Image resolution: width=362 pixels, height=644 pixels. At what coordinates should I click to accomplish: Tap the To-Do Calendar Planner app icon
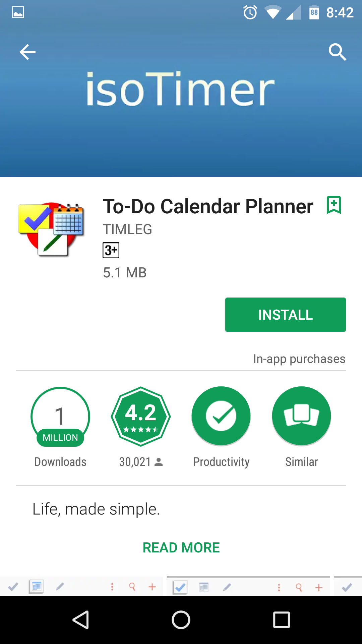(x=51, y=229)
